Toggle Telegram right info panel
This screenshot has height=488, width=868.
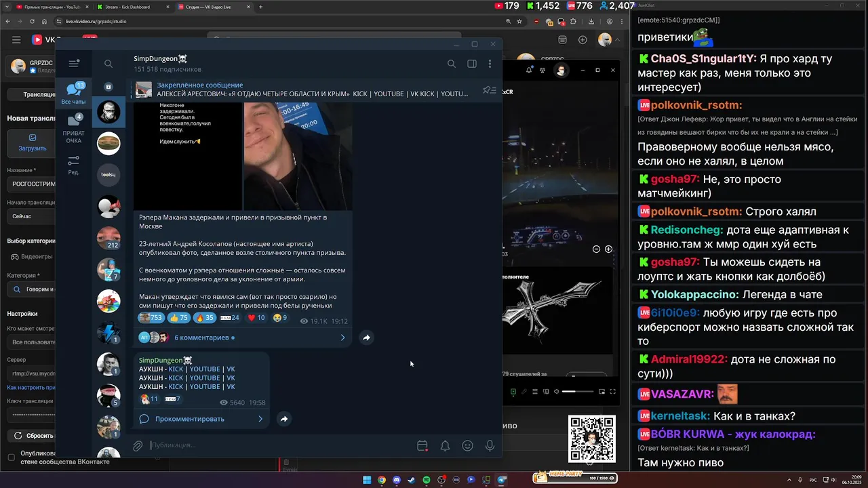pos(472,64)
